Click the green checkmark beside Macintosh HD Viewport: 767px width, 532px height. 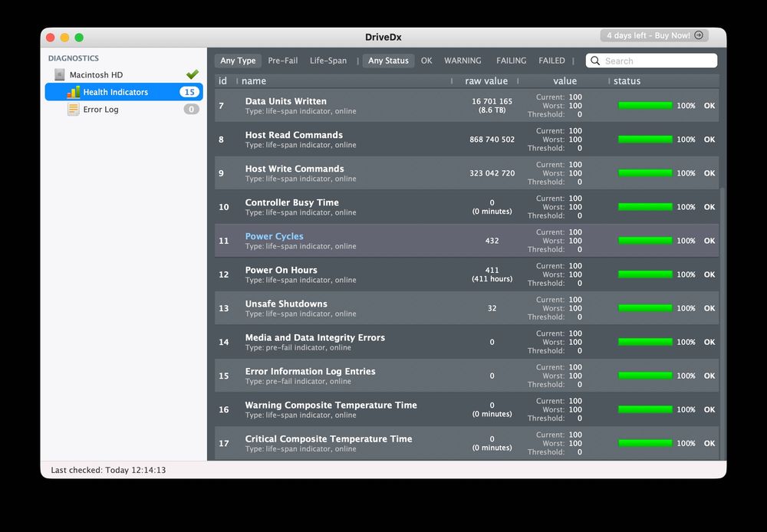pos(193,74)
